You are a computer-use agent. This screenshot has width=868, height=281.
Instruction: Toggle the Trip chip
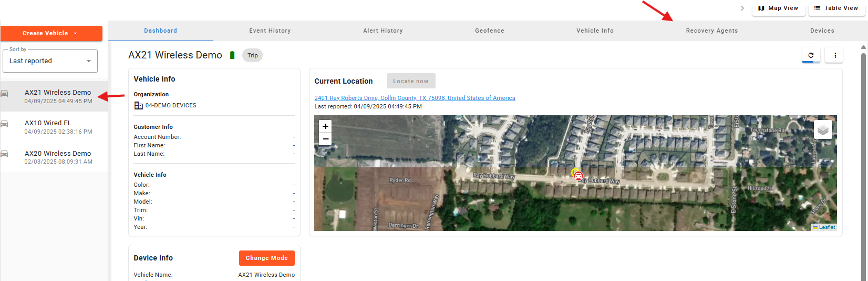coord(253,55)
